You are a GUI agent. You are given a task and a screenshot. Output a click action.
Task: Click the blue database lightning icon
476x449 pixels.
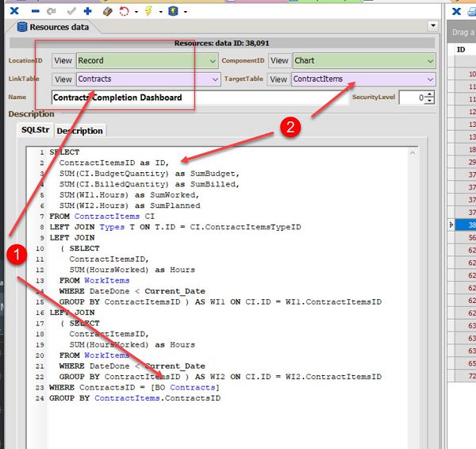tap(173, 11)
